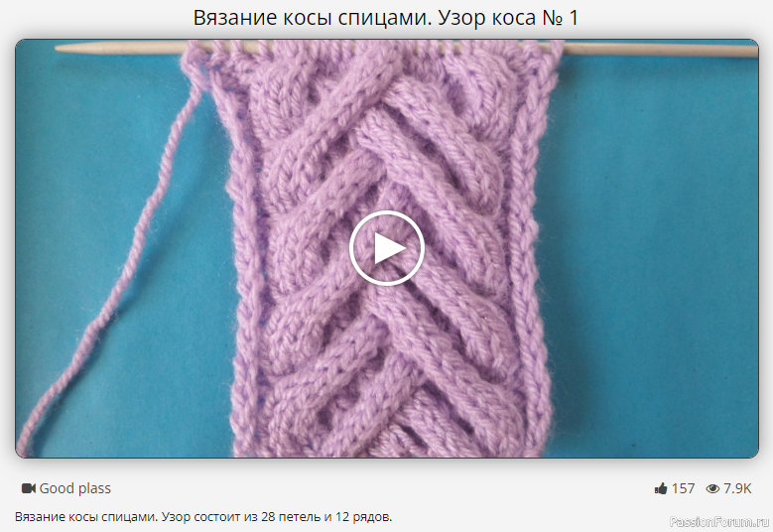Click the description text about 28 петель
The height and width of the screenshot is (532, 773).
[203, 517]
